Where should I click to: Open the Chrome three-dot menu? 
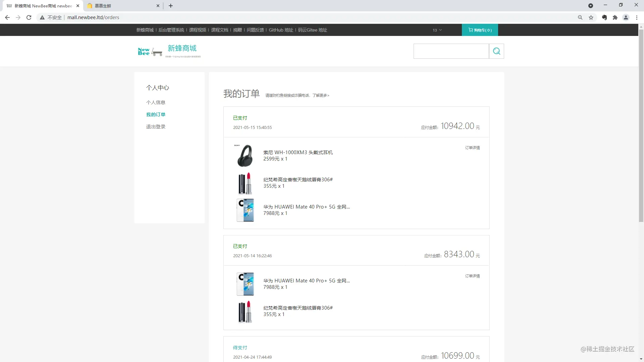[x=637, y=17]
